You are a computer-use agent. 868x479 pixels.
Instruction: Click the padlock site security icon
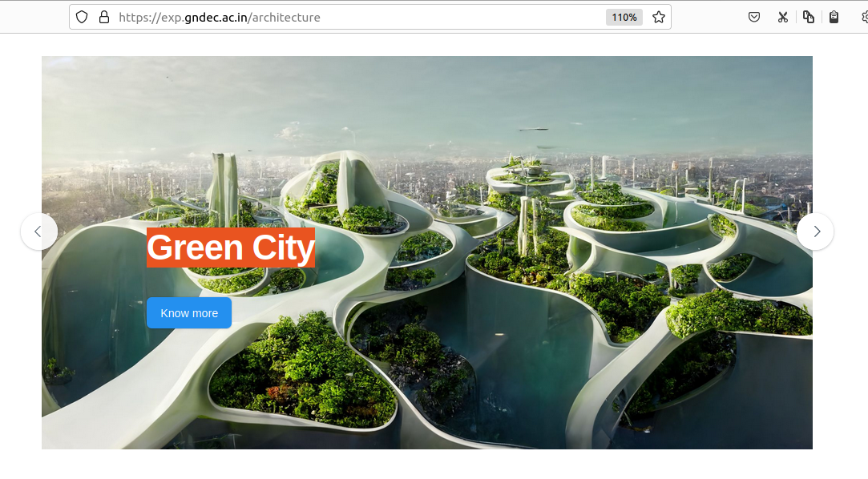click(103, 17)
